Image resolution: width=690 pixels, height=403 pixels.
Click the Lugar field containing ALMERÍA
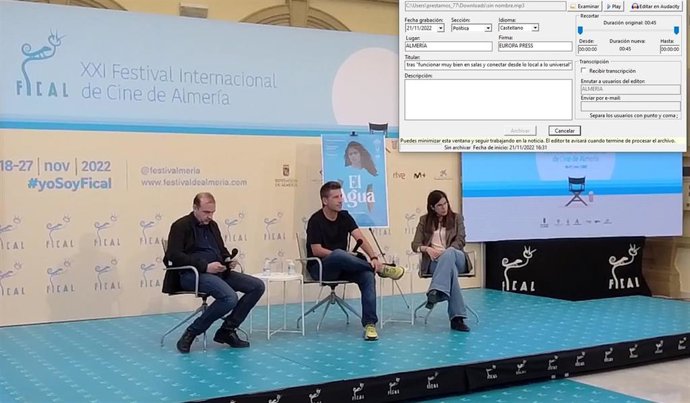pyautogui.click(x=448, y=46)
